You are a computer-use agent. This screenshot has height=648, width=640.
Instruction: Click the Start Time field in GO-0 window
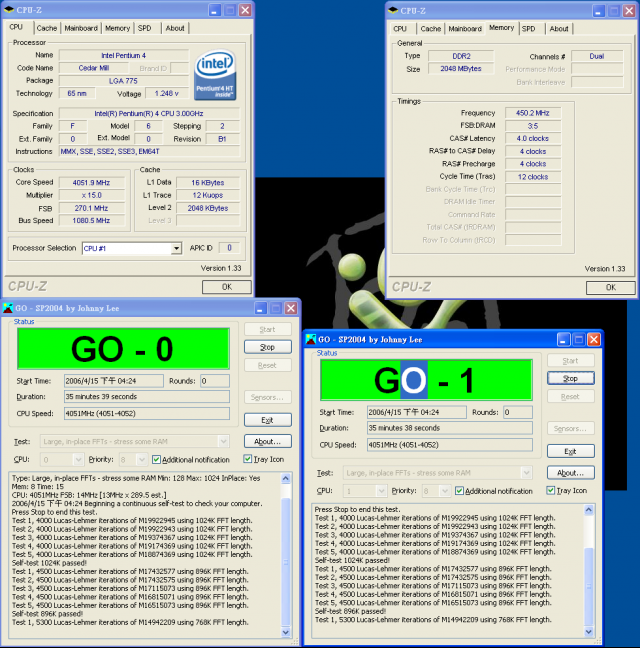point(114,381)
